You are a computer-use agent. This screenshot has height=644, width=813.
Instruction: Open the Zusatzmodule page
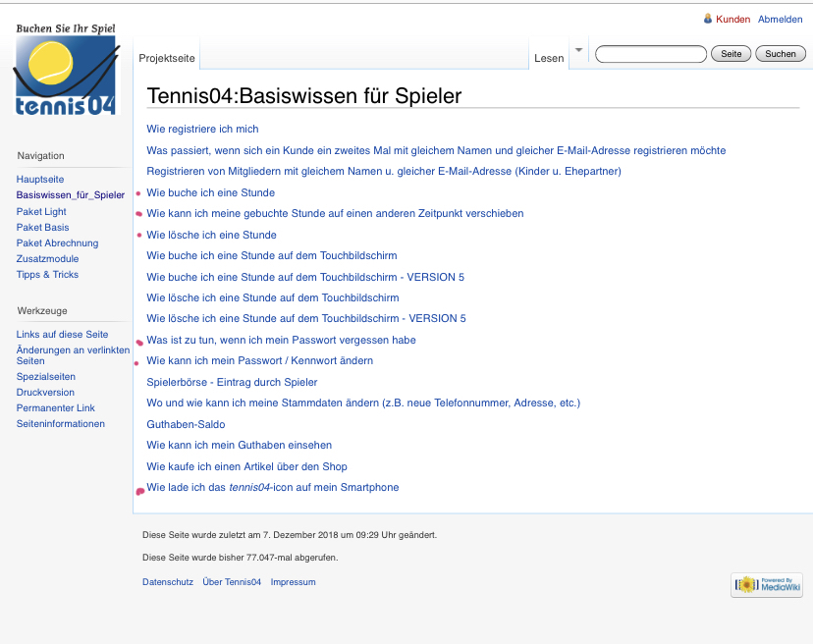pyautogui.click(x=47, y=259)
